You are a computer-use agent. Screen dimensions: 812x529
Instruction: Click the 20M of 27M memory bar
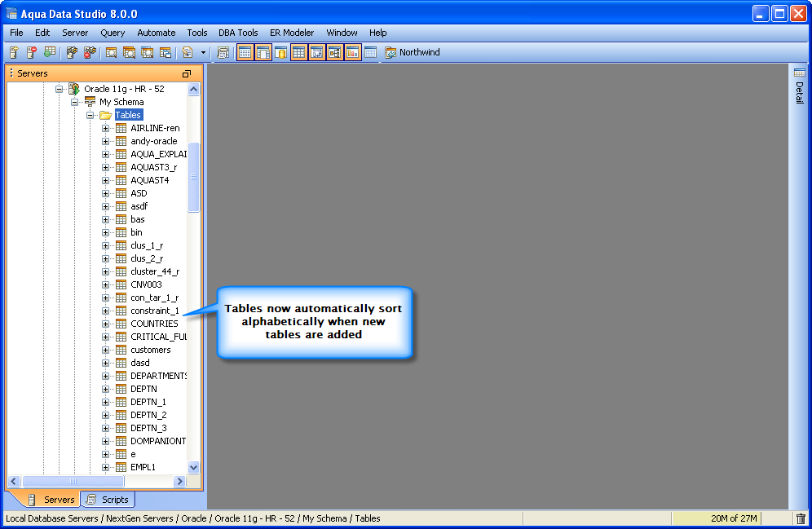point(717,518)
